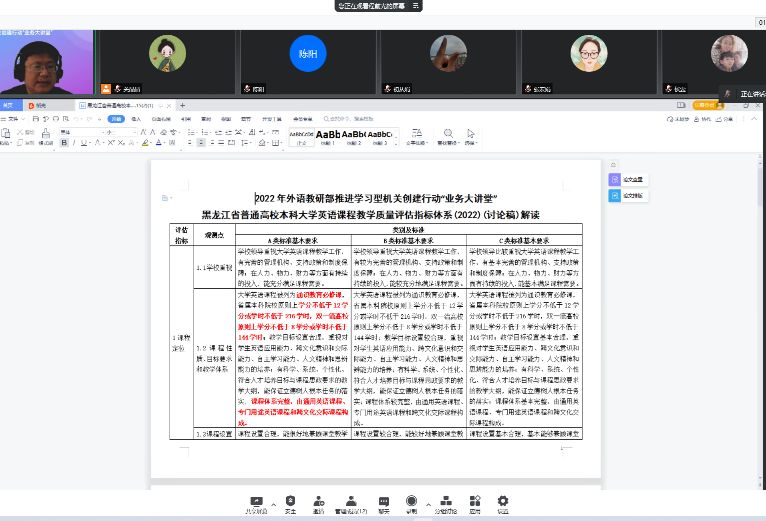Click the paragraph shading fill bucket
Viewport: 766px width, 521px height.
(262, 143)
